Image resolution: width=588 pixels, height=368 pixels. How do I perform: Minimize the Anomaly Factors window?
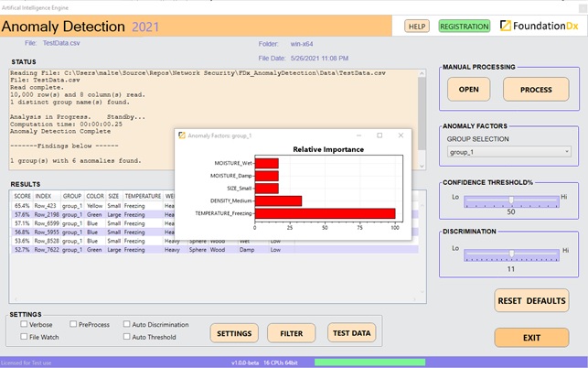pyautogui.click(x=358, y=135)
